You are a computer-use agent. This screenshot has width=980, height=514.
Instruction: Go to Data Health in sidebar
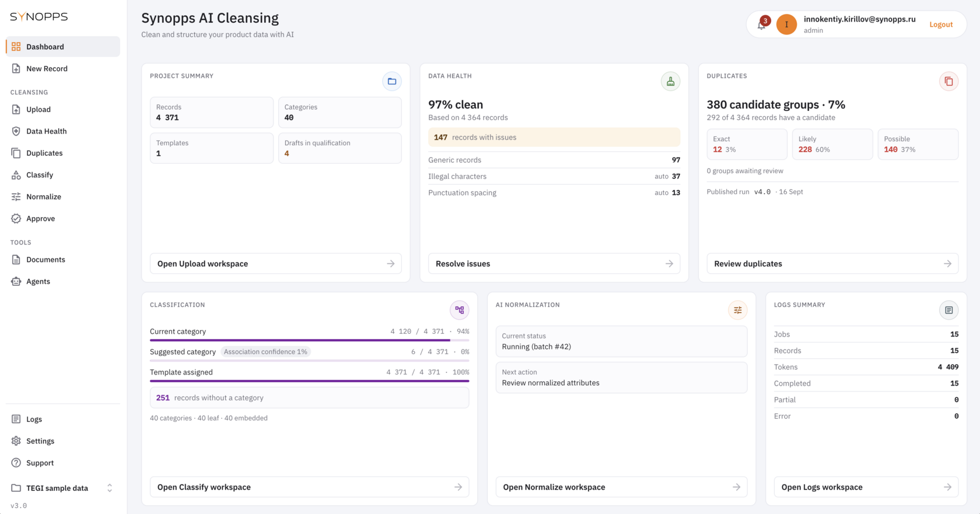pyautogui.click(x=63, y=131)
